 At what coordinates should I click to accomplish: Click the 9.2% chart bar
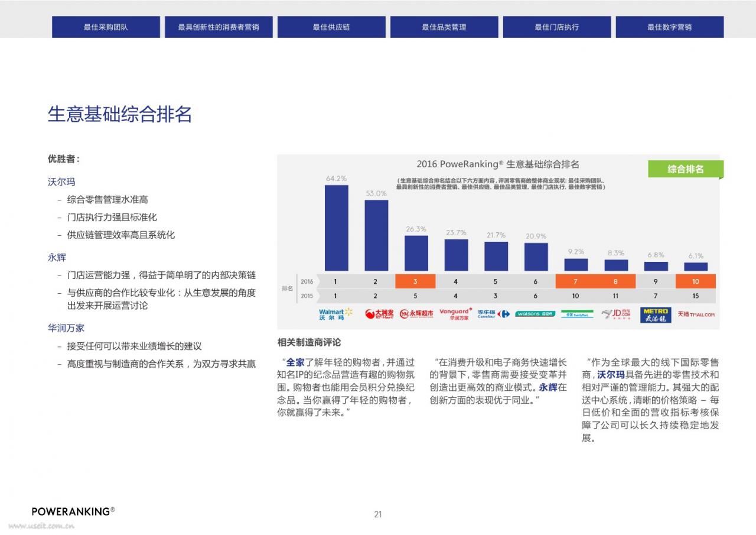pyautogui.click(x=576, y=265)
